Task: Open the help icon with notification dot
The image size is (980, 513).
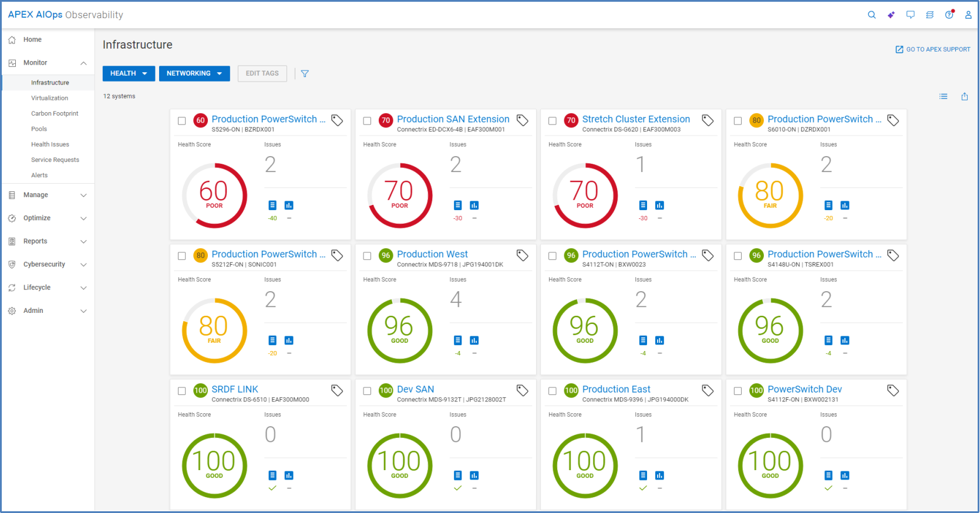Action: click(949, 15)
